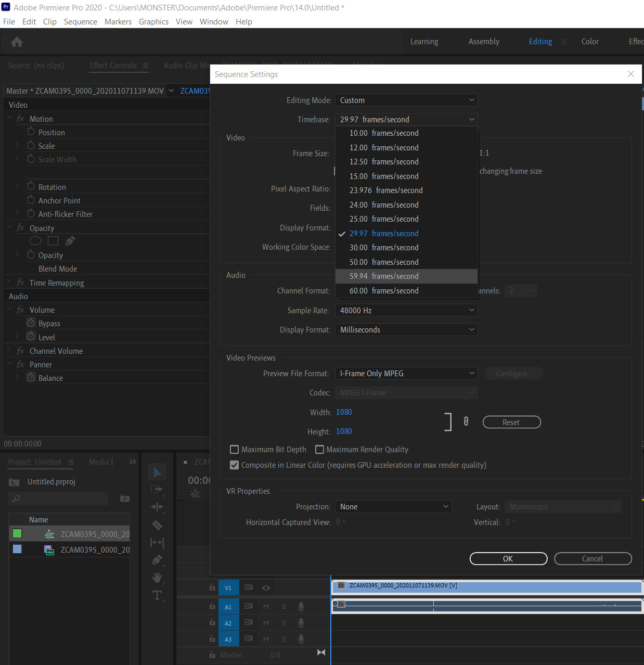Screen dimensions: 644x665
Task: Open the Sequence menu
Action: point(81,22)
